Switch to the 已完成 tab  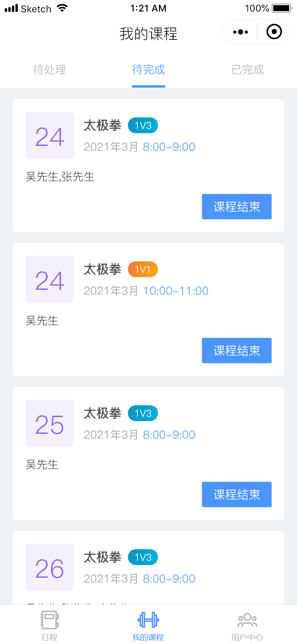point(247,70)
